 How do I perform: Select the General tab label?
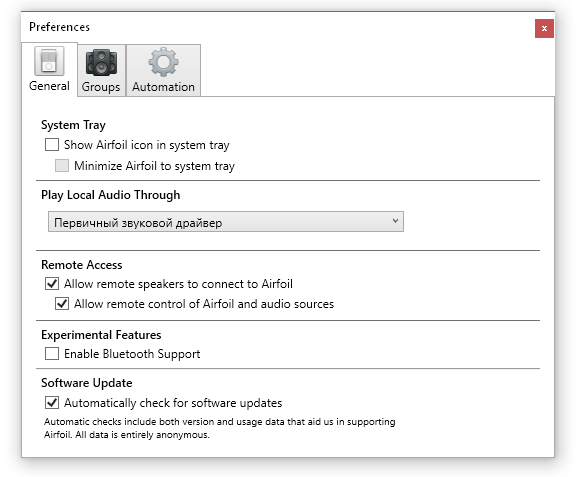[x=49, y=86]
